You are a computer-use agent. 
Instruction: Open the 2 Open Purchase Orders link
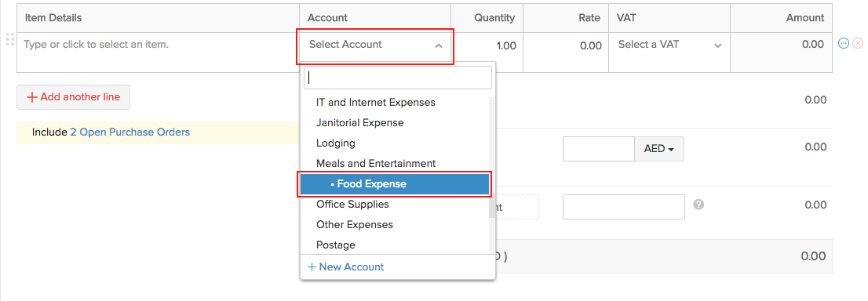[x=130, y=132]
